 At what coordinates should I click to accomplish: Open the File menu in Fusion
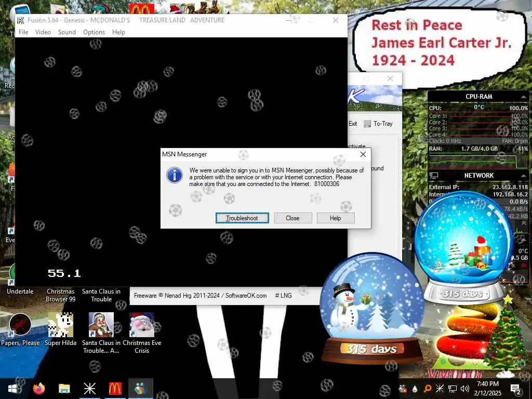tap(23, 32)
